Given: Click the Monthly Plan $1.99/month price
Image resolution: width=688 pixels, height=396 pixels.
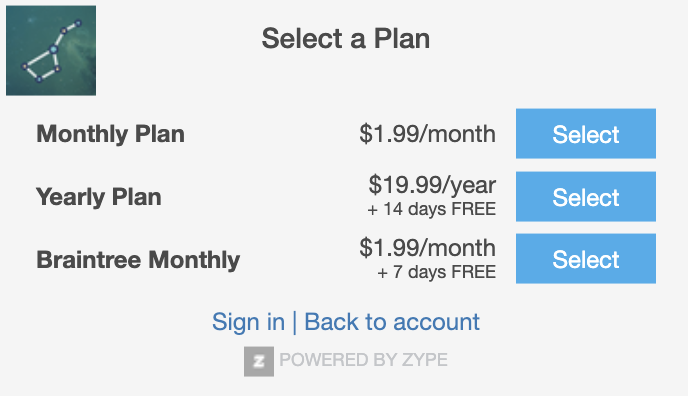Looking at the screenshot, I should pyautogui.click(x=428, y=134).
